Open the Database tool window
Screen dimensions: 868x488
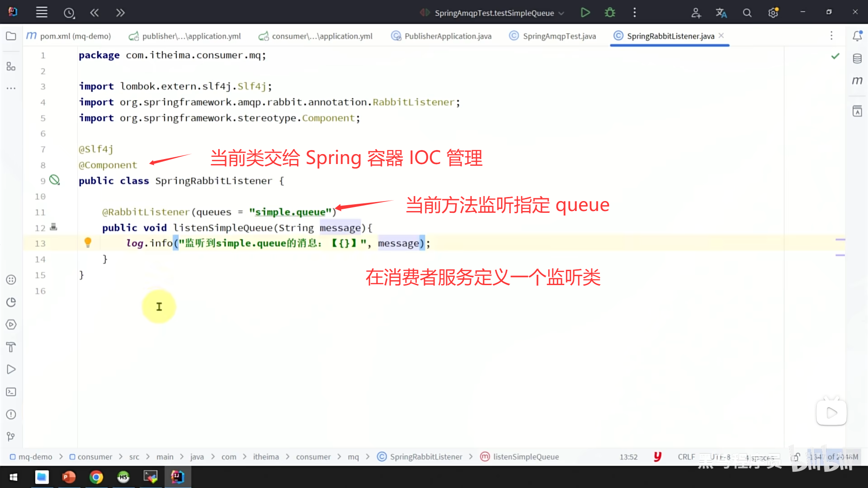[857, 59]
